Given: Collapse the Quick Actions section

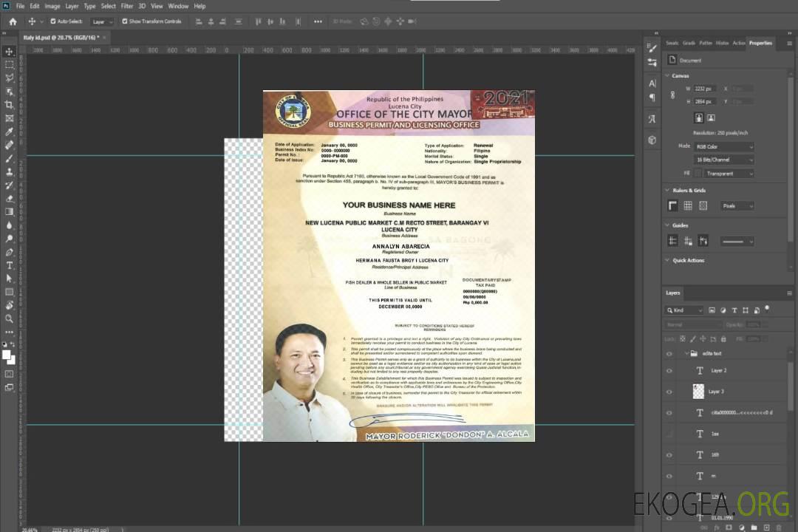Looking at the screenshot, I should tap(667, 260).
